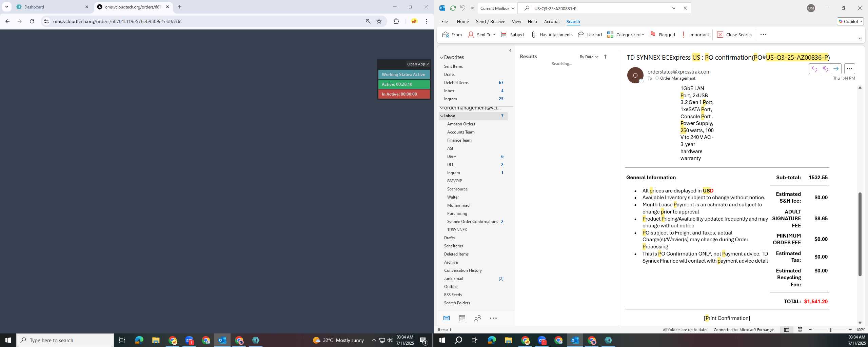Click the Undo icon in Outlook title bar
The width and height of the screenshot is (868, 347).
pyautogui.click(x=463, y=8)
